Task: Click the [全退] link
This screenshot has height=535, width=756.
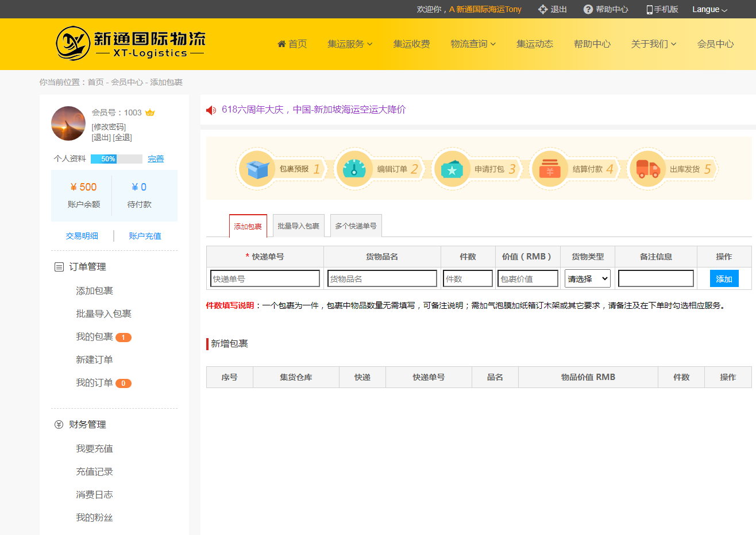Action: tap(122, 138)
